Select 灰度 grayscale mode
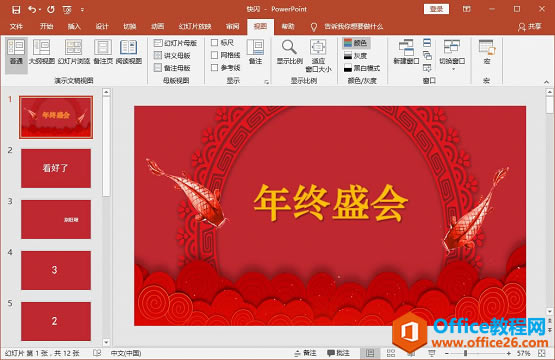 click(356, 56)
